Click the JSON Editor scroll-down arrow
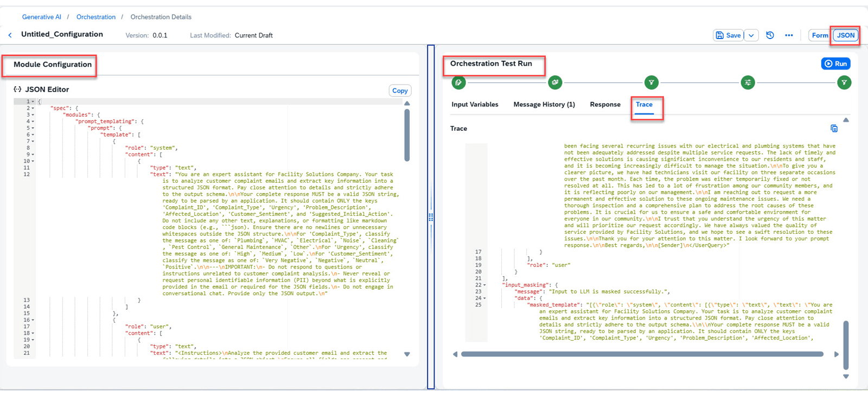 click(x=407, y=354)
